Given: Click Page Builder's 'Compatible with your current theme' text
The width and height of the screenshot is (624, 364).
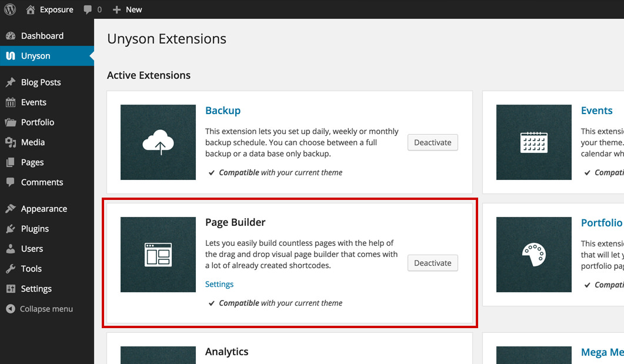Looking at the screenshot, I should point(281,303).
